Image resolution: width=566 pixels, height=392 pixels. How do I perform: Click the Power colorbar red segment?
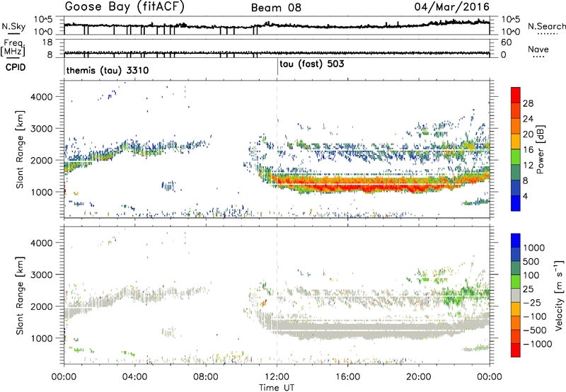pyautogui.click(x=516, y=96)
